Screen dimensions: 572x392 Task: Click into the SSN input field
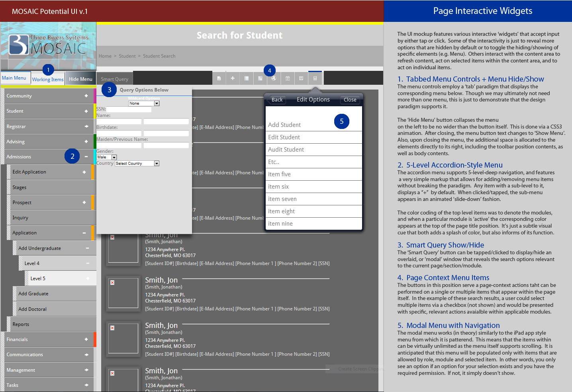point(129,109)
